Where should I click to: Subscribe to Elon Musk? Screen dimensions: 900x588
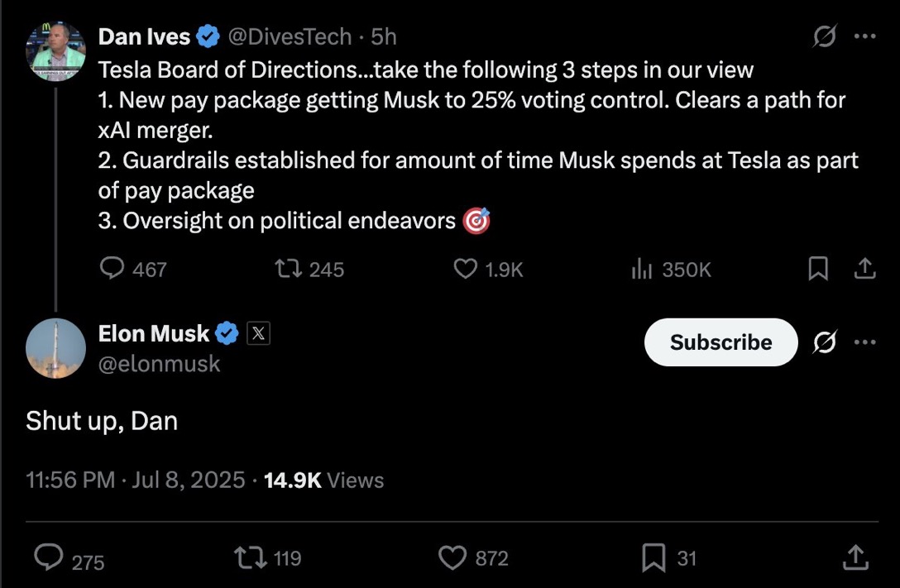point(720,342)
